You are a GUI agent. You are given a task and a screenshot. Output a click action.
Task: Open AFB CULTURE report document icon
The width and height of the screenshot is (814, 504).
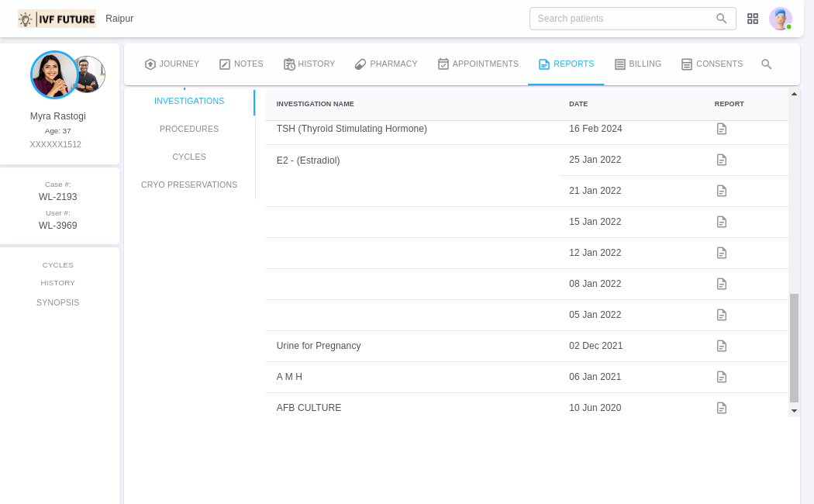coord(721,408)
